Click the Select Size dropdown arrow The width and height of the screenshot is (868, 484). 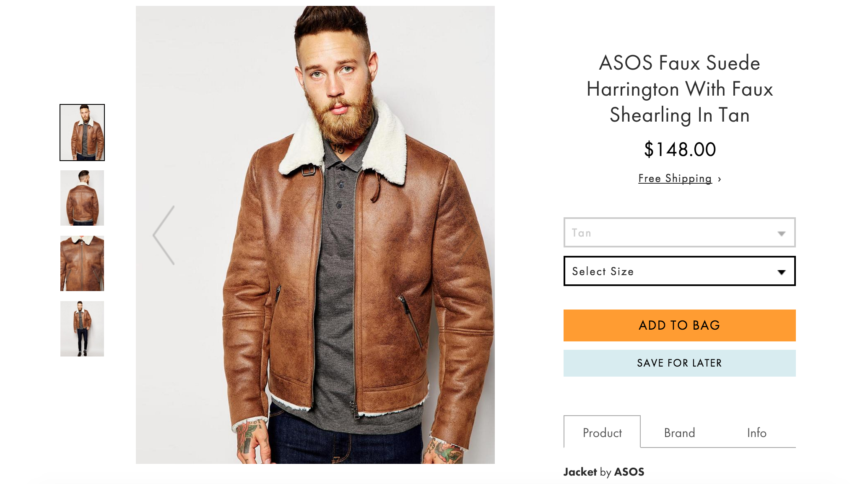781,272
